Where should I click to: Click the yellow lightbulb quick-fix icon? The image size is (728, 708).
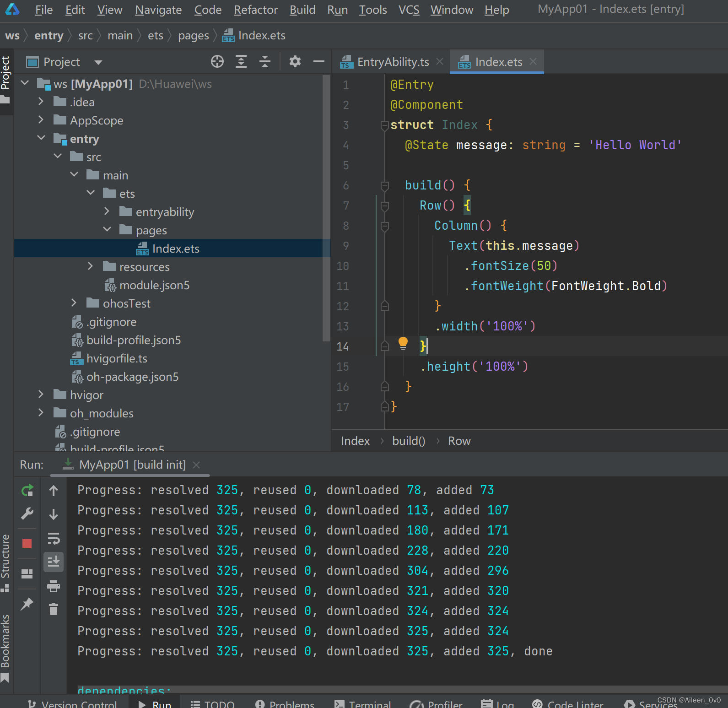pos(403,343)
